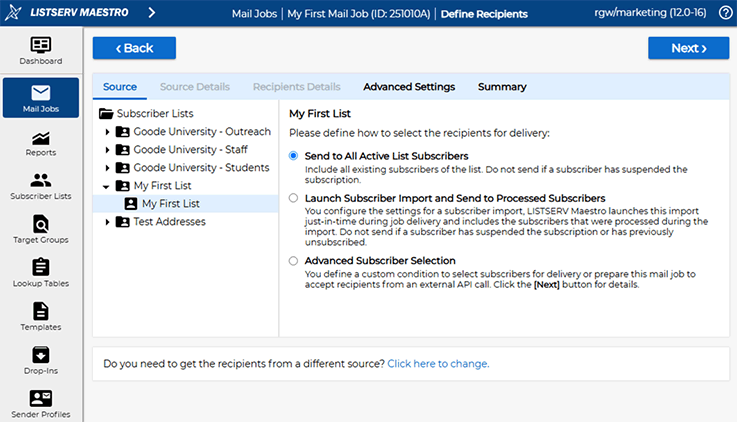Expand Goode University - Outreach tree node
Image resolution: width=737 pixels, height=422 pixels.
click(107, 132)
